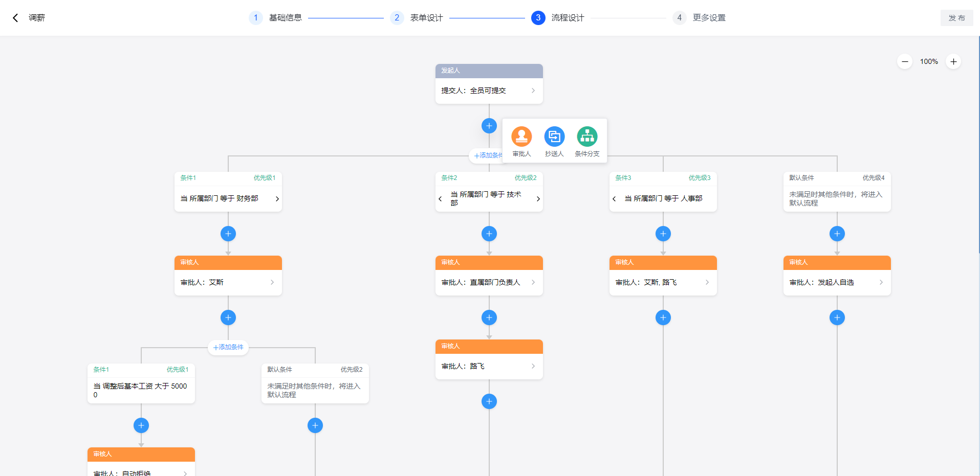Zoom in using the plus magnifier icon
980x476 pixels.
[953, 61]
